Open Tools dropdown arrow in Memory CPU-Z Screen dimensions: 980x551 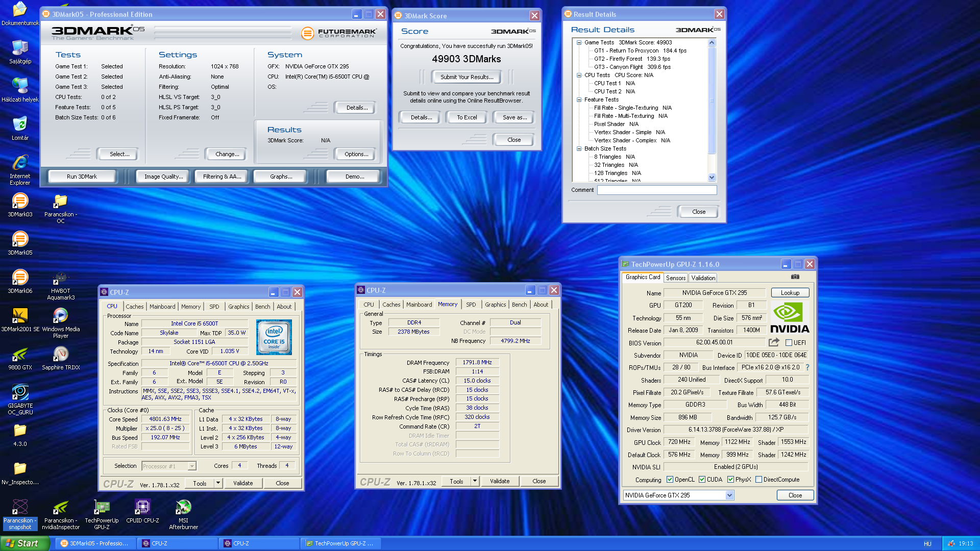click(x=475, y=481)
